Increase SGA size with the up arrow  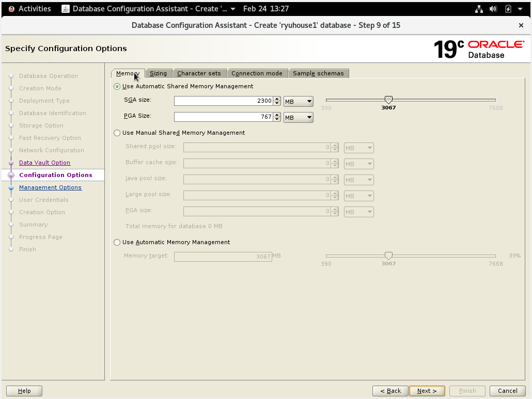[x=277, y=99]
